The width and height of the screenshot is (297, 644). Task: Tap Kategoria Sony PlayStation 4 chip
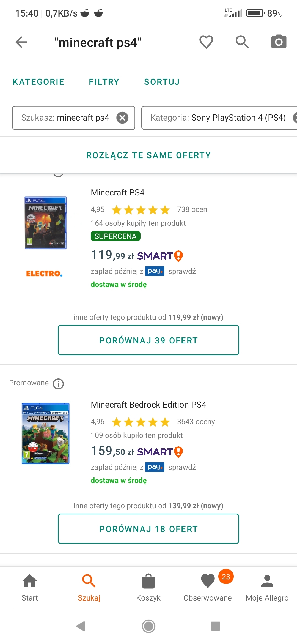pyautogui.click(x=218, y=118)
